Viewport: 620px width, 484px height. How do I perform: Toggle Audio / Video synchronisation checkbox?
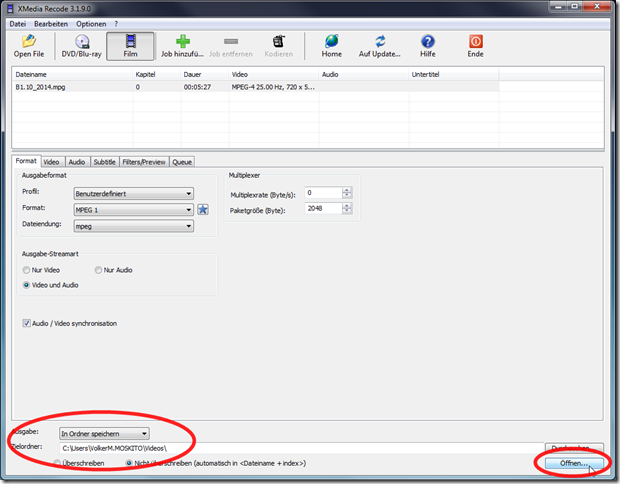point(27,324)
